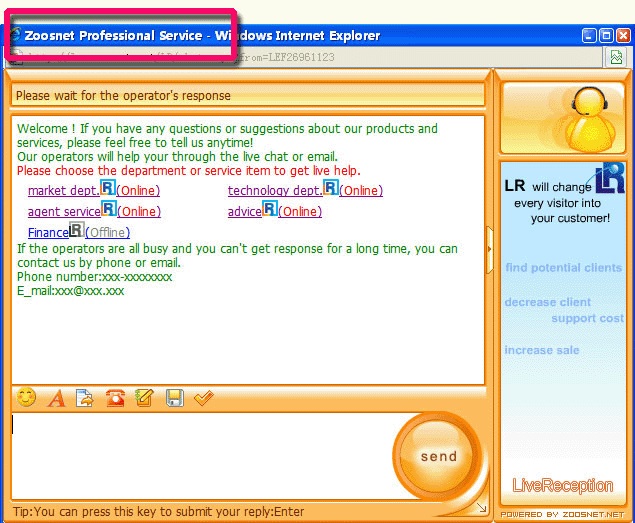Click the grey R icon beside Finance
This screenshot has width=635, height=523.
tap(77, 230)
